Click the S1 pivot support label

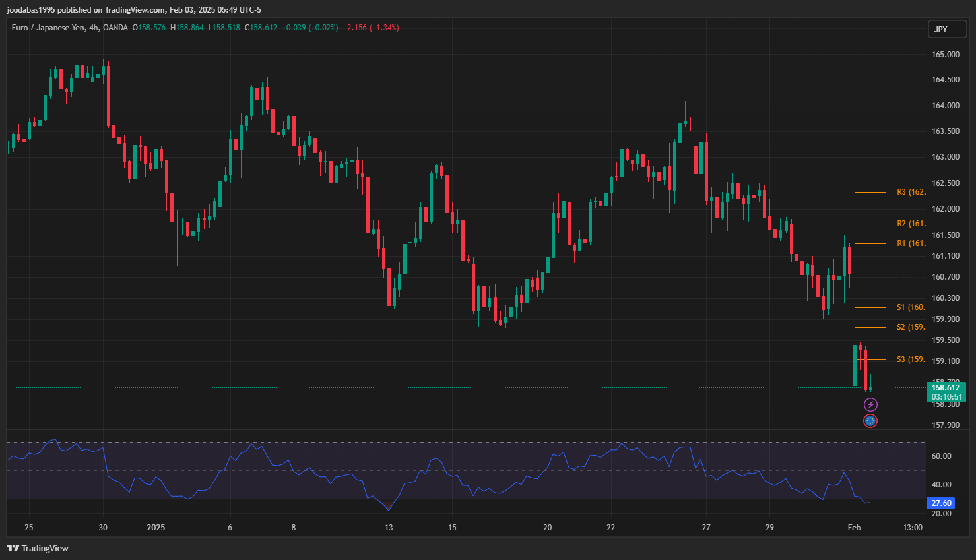coord(911,307)
